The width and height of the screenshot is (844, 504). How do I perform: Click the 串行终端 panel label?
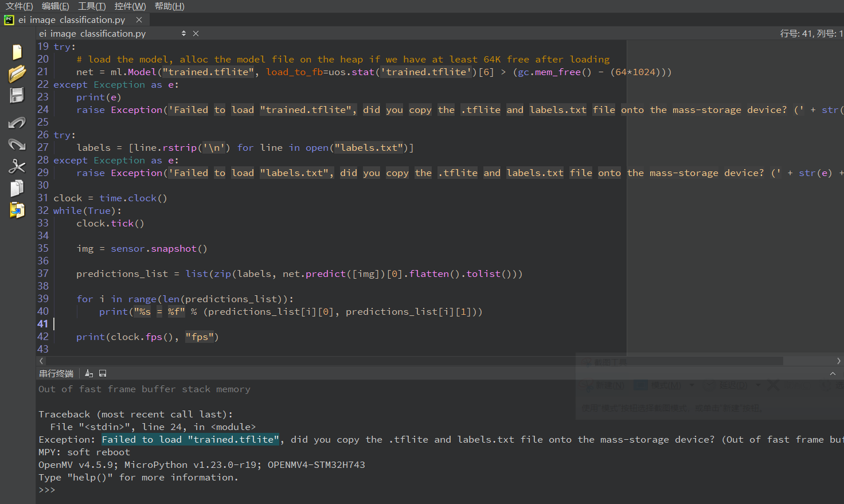point(56,373)
